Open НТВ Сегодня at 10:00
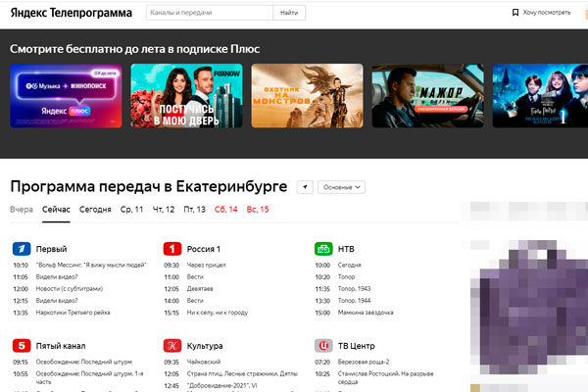 pyautogui.click(x=350, y=266)
